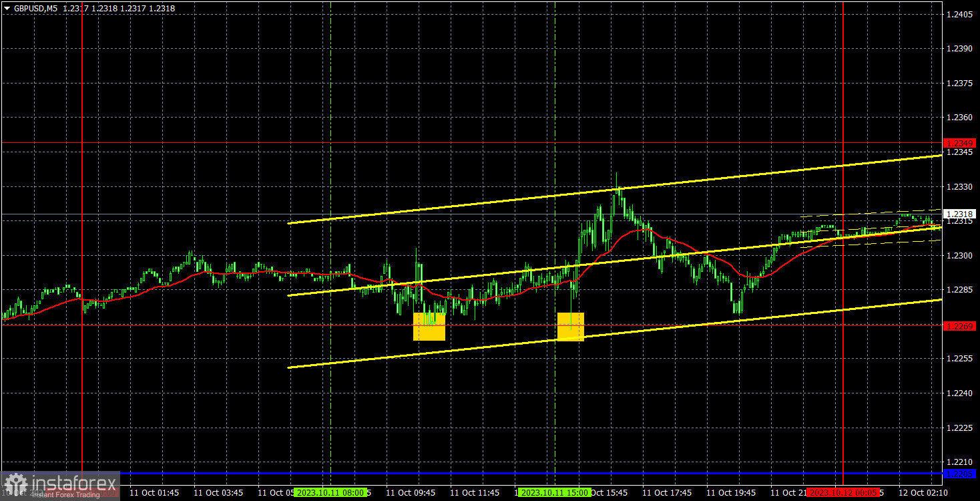Click the 1.2375 price axis label
Viewport: 980px width, 501px height.
point(960,83)
